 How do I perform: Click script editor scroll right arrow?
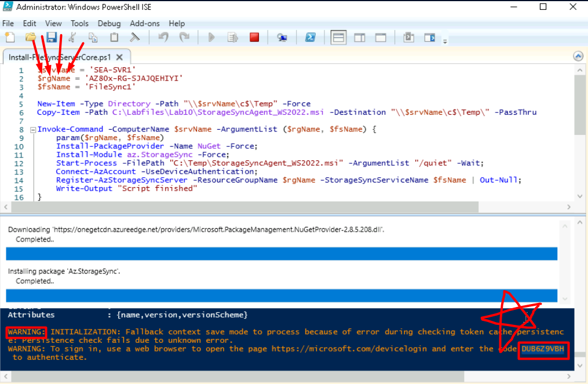568,207
